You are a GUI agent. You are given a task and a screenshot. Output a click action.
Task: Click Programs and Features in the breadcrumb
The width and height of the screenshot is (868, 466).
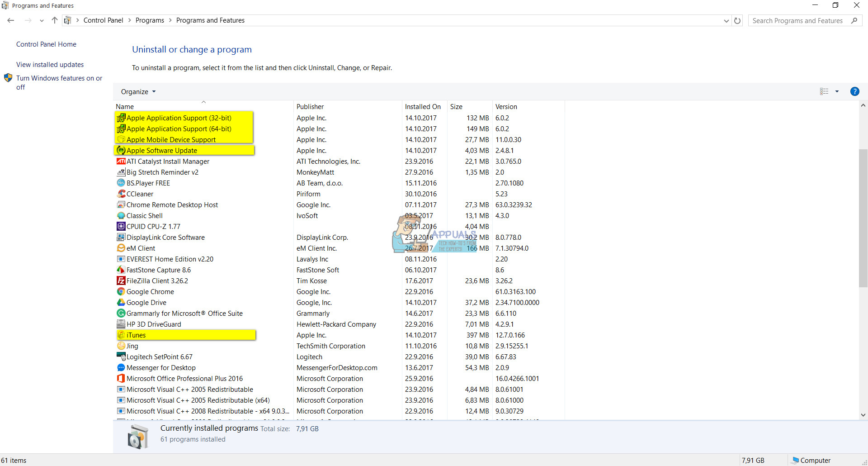pyautogui.click(x=210, y=20)
